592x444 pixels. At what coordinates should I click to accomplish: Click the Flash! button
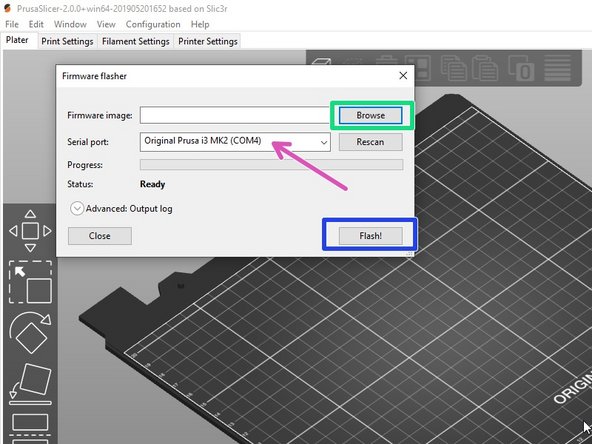[x=370, y=236]
